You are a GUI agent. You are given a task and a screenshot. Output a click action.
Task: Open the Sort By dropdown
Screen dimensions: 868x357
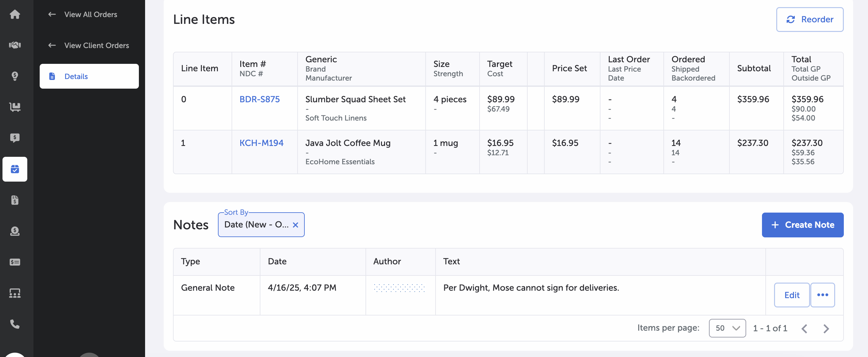click(x=256, y=225)
